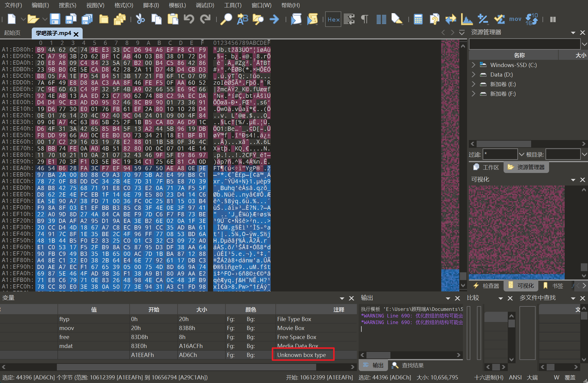Click the Save file floppy icon

(x=55, y=19)
